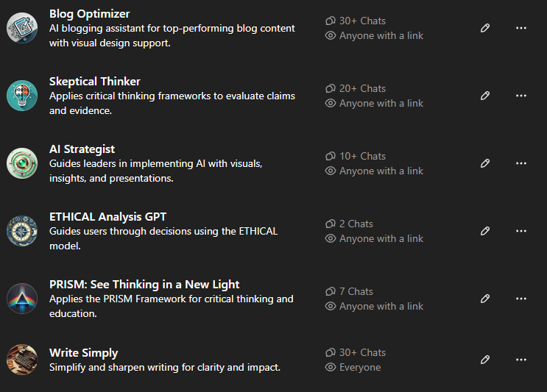Viewport: 547px width, 392px height.
Task: Click the AI Strategist name
Action: 82,149
